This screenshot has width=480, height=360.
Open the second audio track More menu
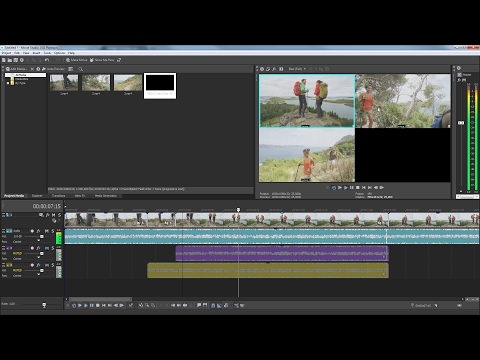[x=4, y=248]
